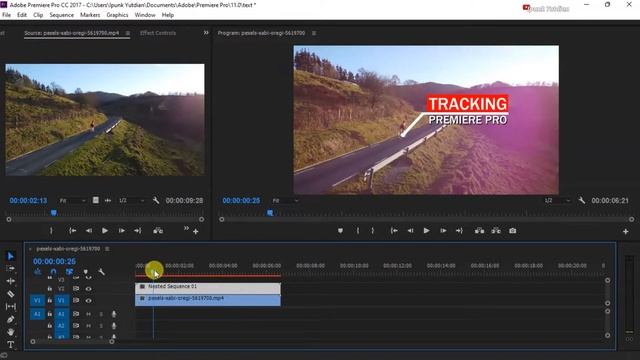Select the Slip tool
This screenshot has height=360, width=640.
click(11, 307)
